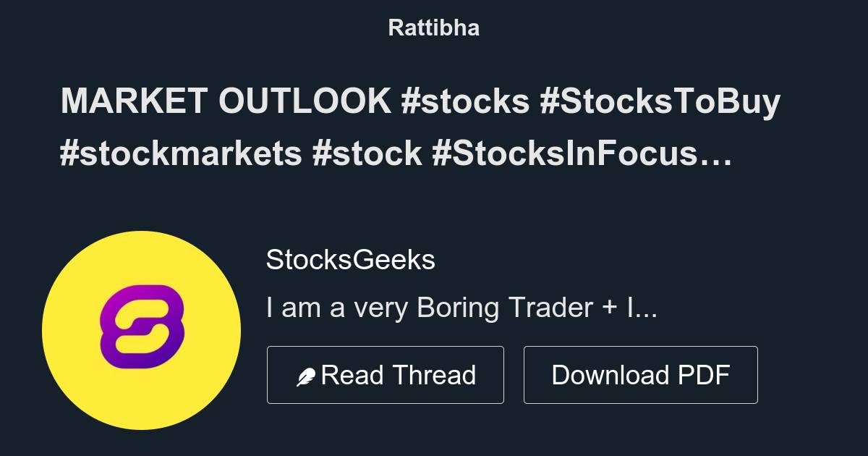Click the Download PDF button

[640, 374]
